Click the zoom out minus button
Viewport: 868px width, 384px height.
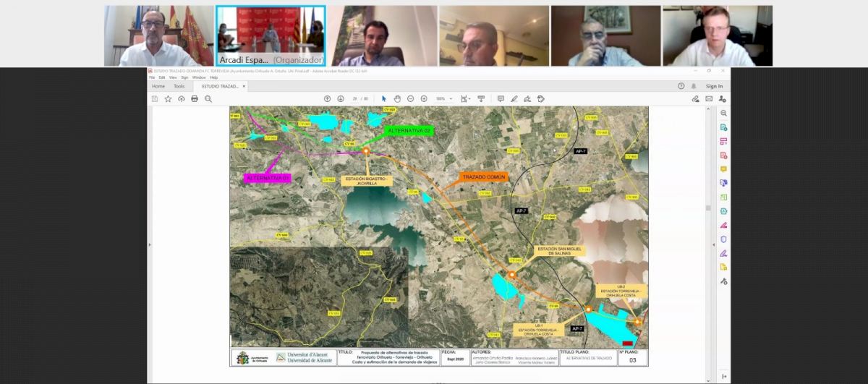point(410,98)
